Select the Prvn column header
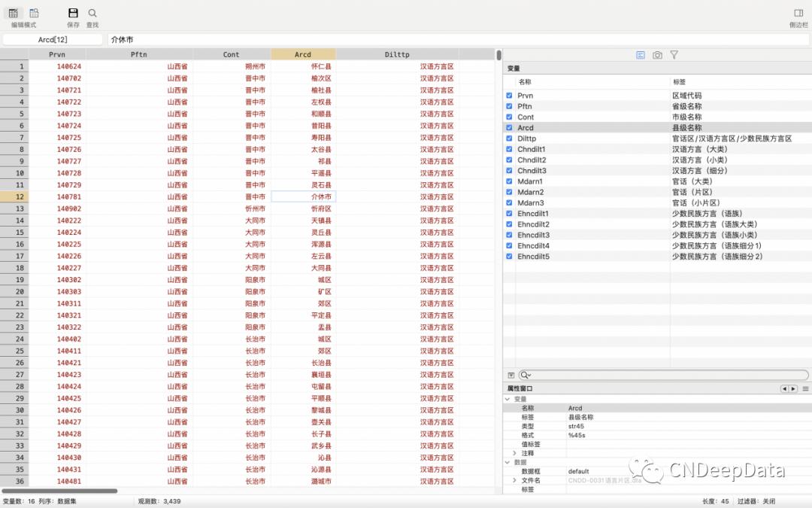Viewport: 812px width, 508px height. point(57,54)
